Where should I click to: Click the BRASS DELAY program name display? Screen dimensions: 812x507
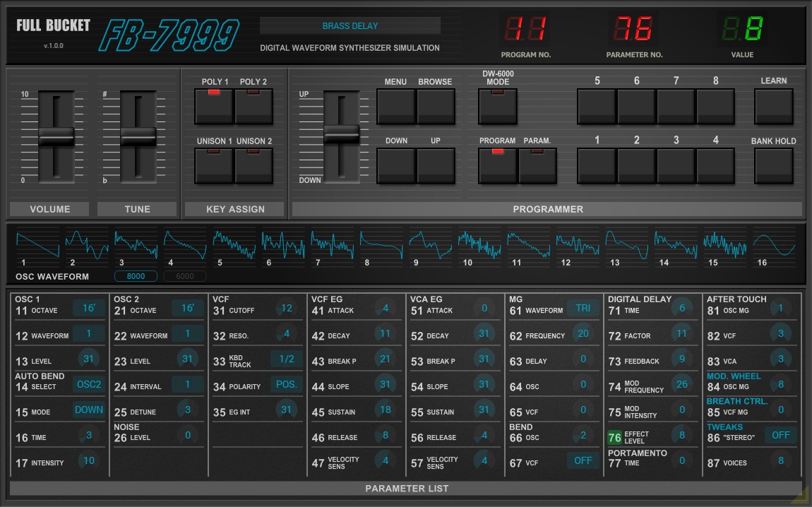tap(350, 26)
